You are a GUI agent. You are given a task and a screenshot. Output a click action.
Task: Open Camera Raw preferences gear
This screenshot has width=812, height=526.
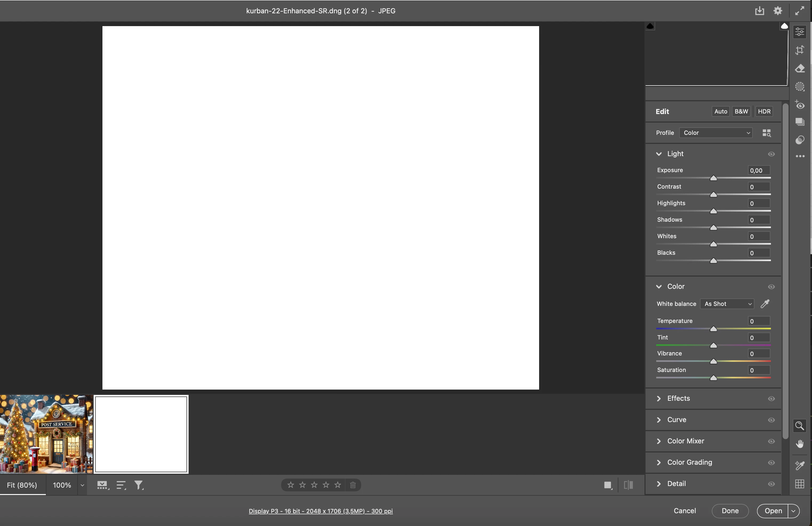click(778, 11)
